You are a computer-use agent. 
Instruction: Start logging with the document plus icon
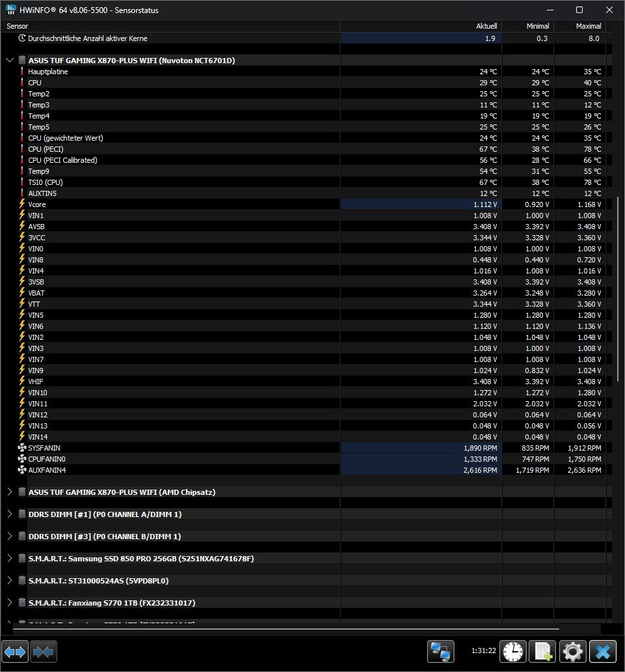[543, 652]
